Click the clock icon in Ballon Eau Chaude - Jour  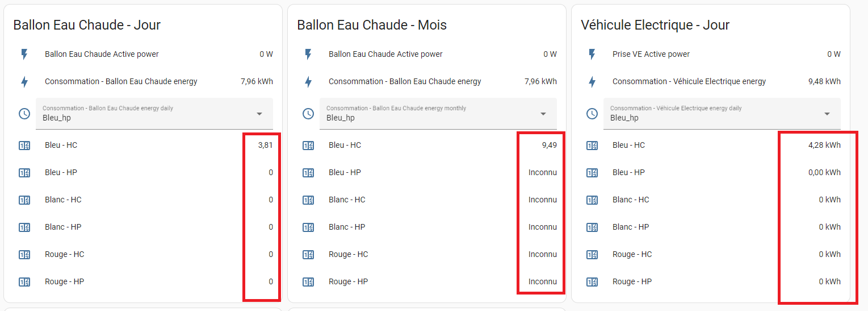(x=24, y=114)
